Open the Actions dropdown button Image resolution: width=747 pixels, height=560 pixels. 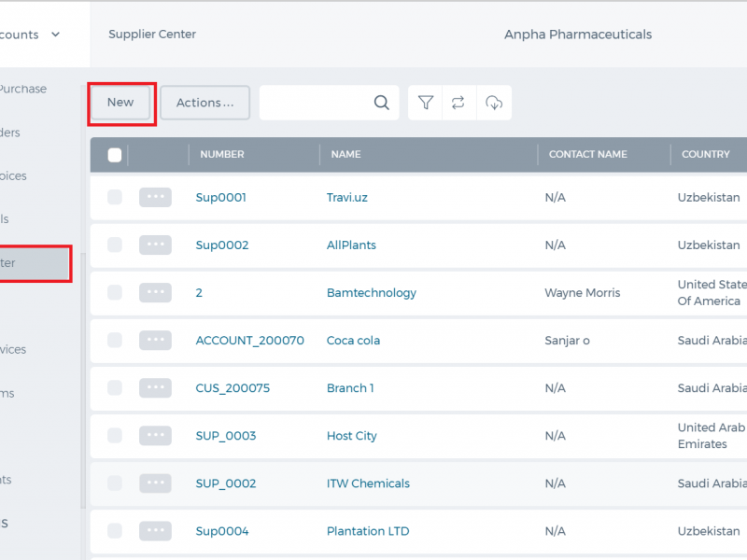tap(204, 103)
